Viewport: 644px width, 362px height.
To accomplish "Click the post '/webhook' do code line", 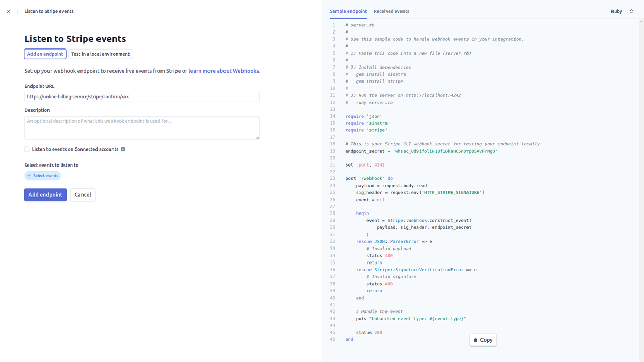I will pyautogui.click(x=369, y=178).
